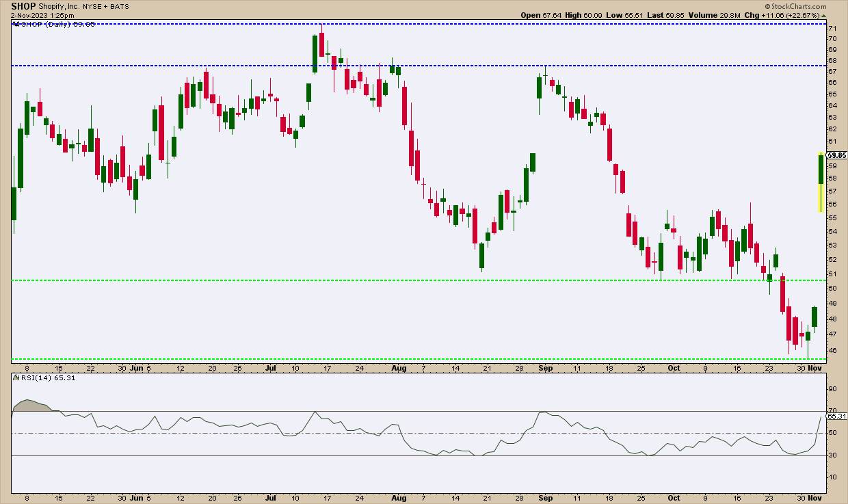848x504 pixels.
Task: Click the green dashed support line near 50.5
Action: pyautogui.click(x=416, y=280)
